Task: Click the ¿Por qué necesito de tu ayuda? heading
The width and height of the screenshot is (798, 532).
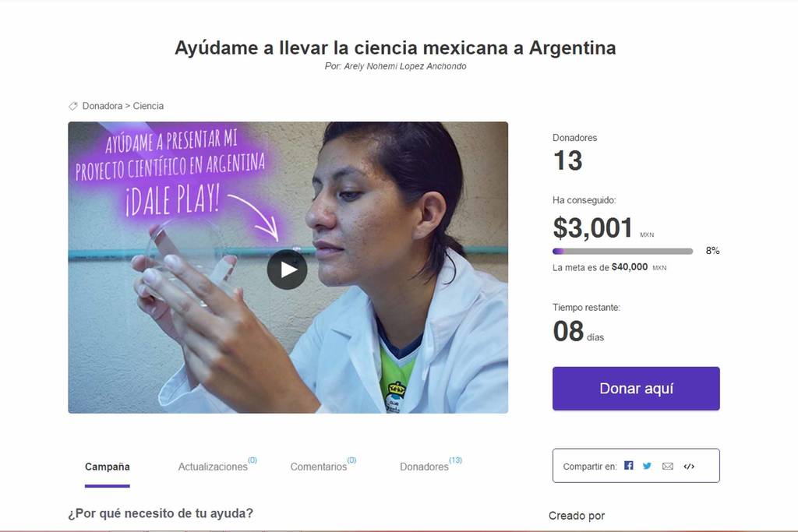Action: 161,513
